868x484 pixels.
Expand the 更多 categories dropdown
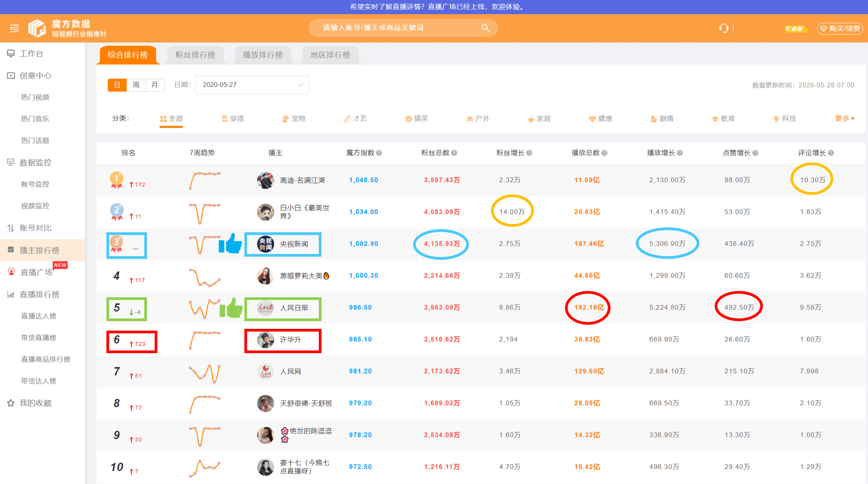click(845, 118)
